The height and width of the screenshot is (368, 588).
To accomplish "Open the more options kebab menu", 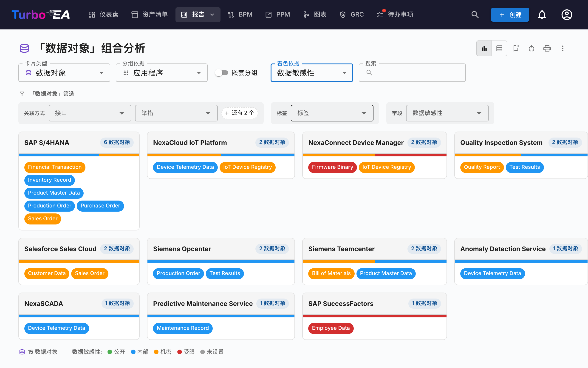I will click(563, 48).
